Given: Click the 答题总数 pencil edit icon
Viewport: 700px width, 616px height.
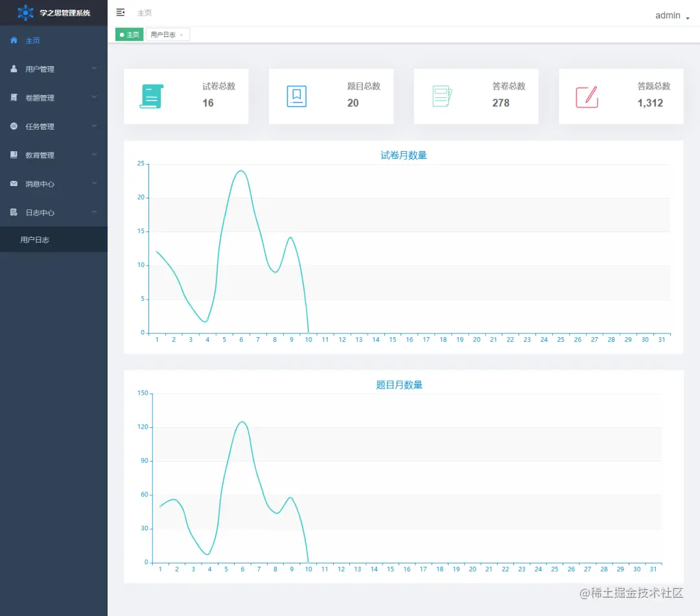Looking at the screenshot, I should pos(587,97).
